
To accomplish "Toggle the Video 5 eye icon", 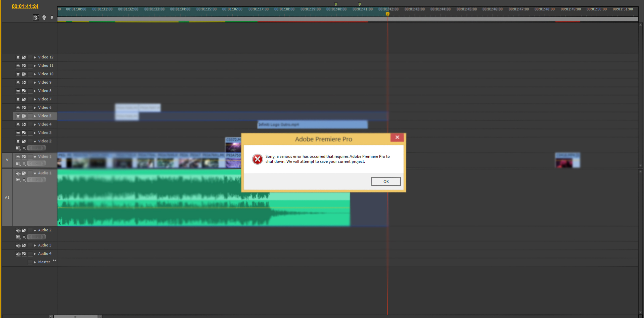I will (18, 116).
